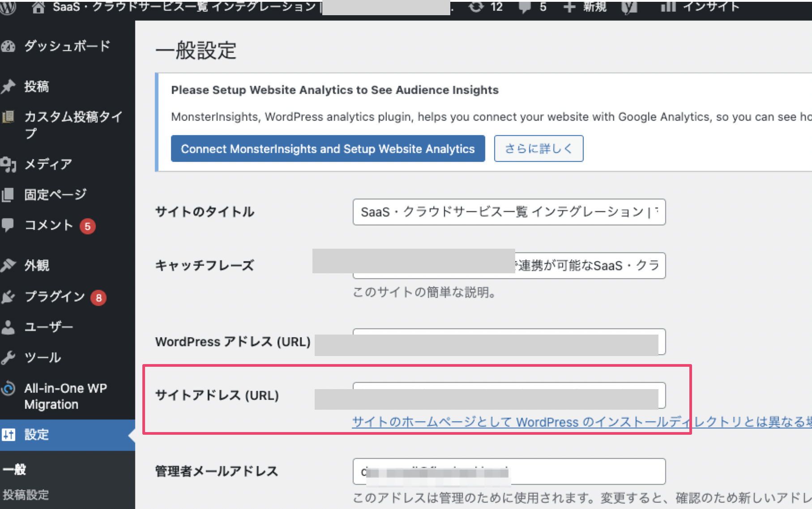Click the WordPress install directory help link
Screen dimensions: 812x509
click(581, 422)
